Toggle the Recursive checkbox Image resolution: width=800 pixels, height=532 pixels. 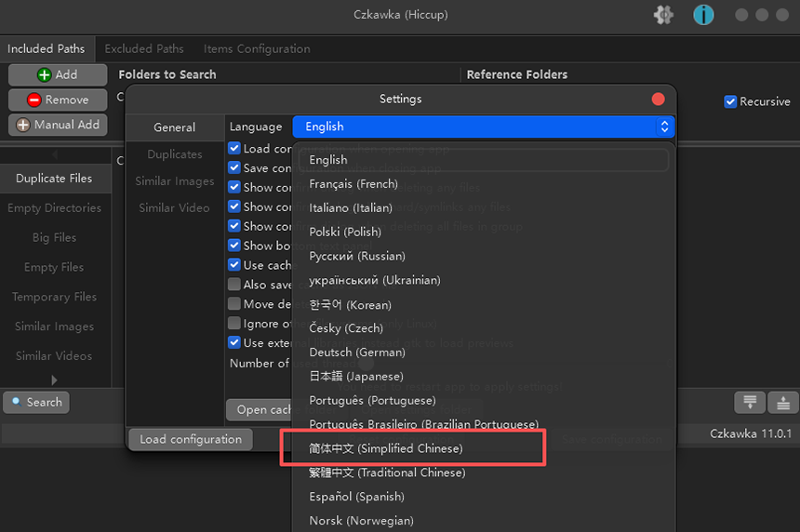(730, 101)
